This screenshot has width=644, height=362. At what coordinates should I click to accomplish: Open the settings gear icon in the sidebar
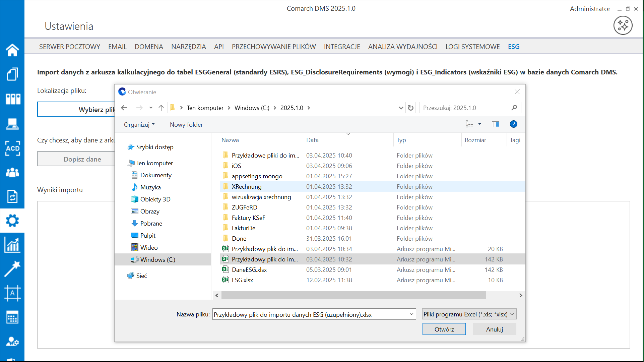click(x=12, y=221)
